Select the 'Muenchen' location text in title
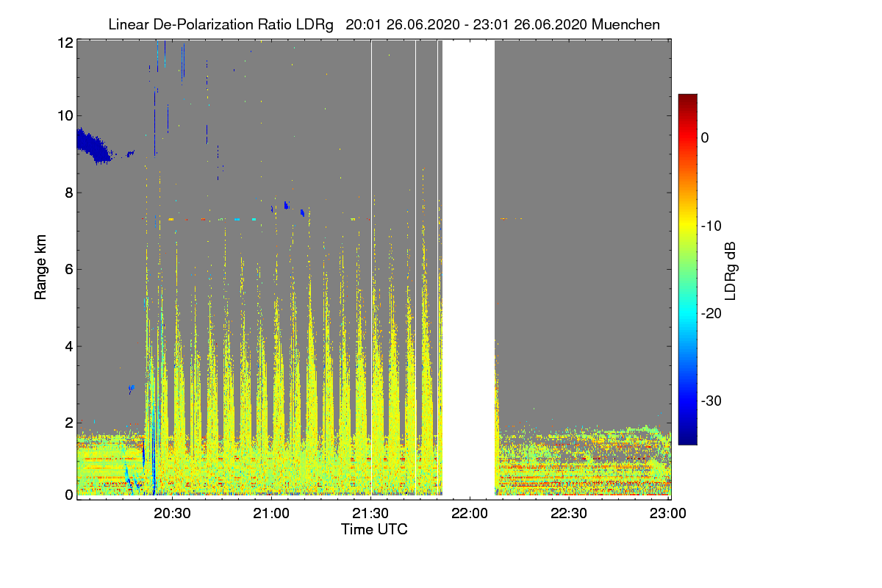This screenshot has width=882, height=588. (625, 24)
